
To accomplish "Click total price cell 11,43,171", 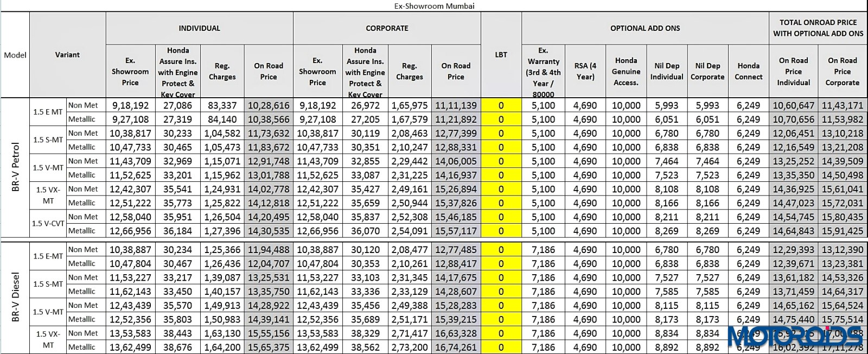I will [x=843, y=105].
